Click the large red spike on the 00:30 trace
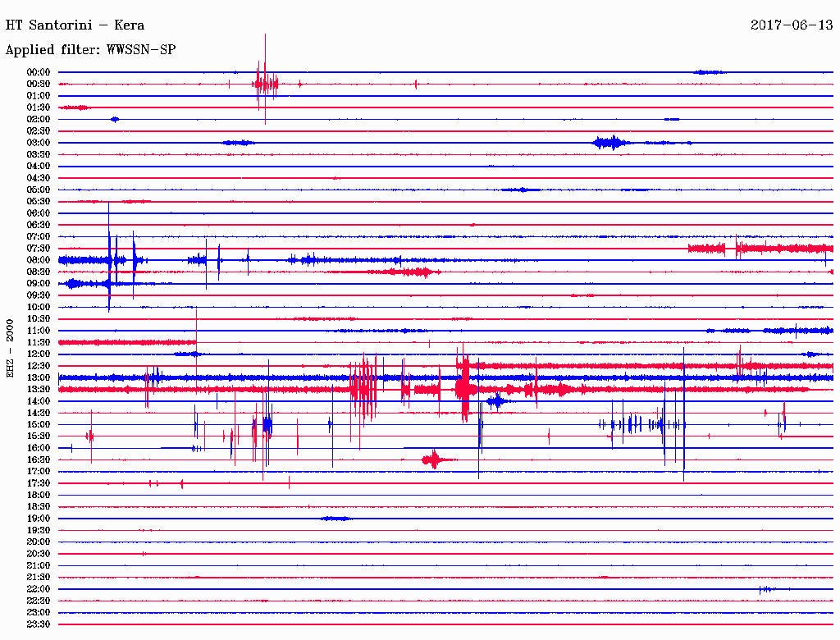 point(265,80)
